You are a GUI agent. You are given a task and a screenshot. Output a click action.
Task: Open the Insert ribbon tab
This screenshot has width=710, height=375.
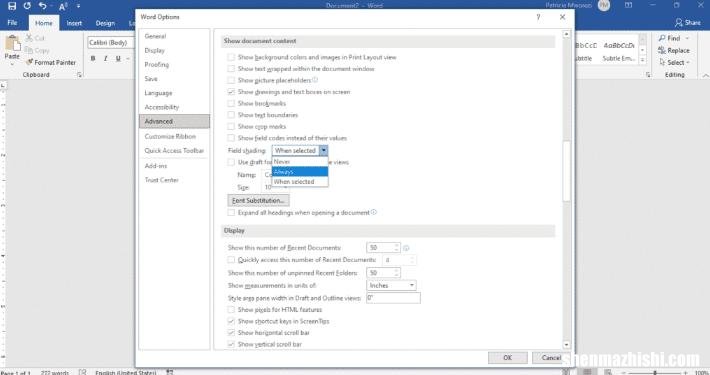coord(74,23)
